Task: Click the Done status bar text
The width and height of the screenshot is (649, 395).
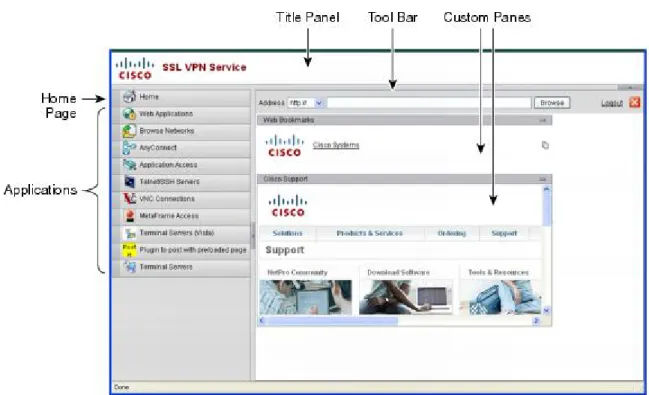Action: 121,387
